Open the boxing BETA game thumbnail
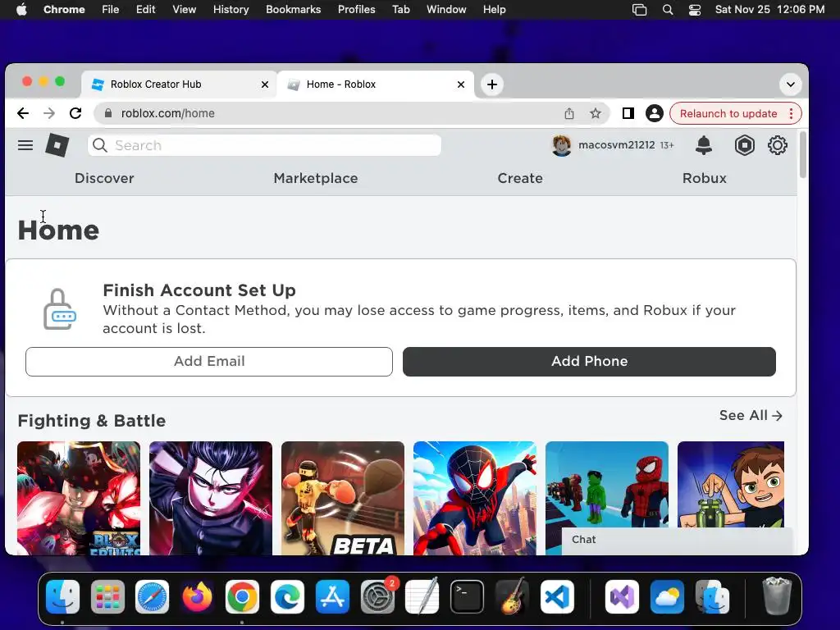The image size is (840, 630). (x=343, y=498)
